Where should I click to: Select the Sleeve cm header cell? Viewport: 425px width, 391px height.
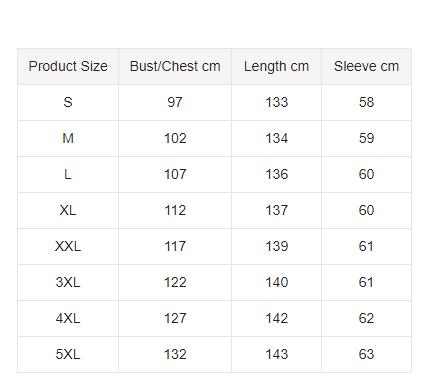pyautogui.click(x=366, y=66)
